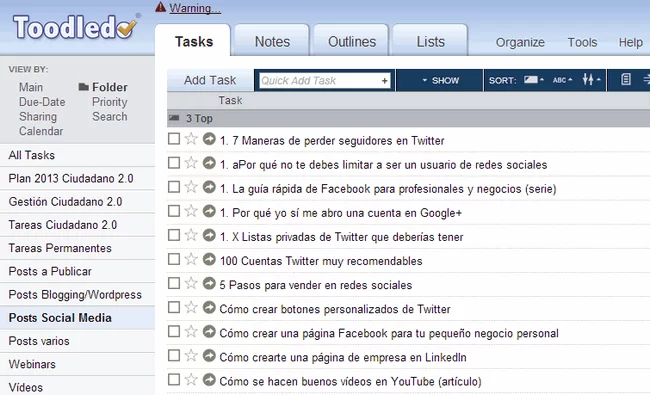Open Posts Blogging/Wordpress folder
The width and height of the screenshot is (650, 395).
pos(77,295)
